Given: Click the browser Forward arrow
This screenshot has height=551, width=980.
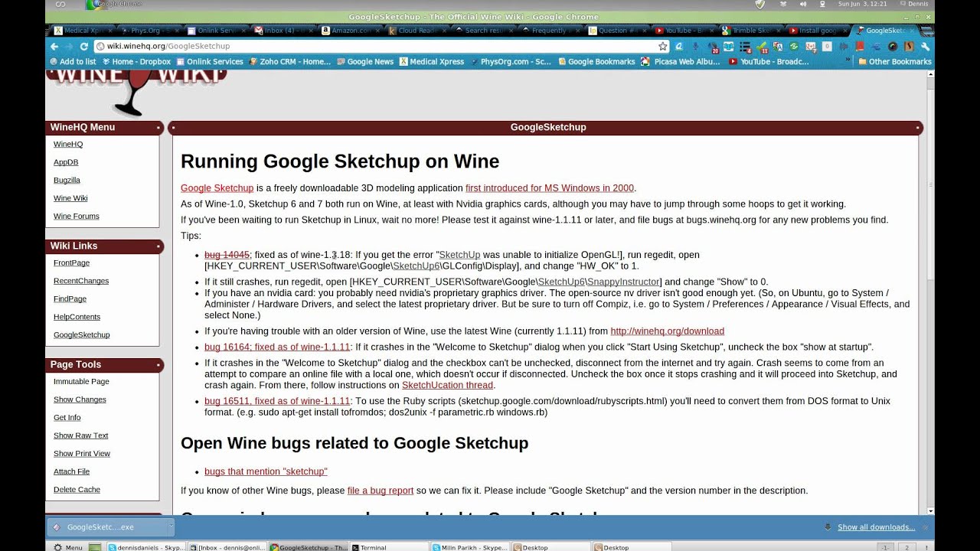Looking at the screenshot, I should pyautogui.click(x=69, y=47).
